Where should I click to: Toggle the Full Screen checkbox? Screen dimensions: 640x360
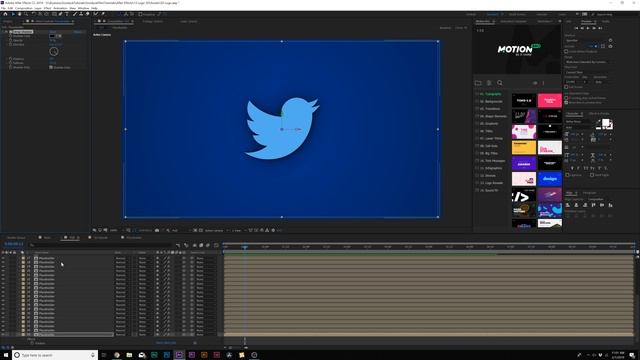[x=566, y=87]
